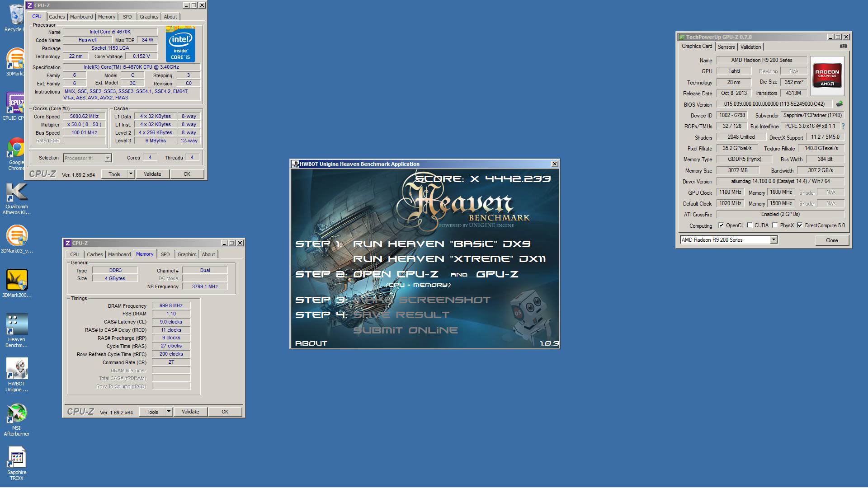The image size is (868, 488).
Task: Expand Tools arrow in the CPU-Z Memory window
Action: click(x=169, y=412)
